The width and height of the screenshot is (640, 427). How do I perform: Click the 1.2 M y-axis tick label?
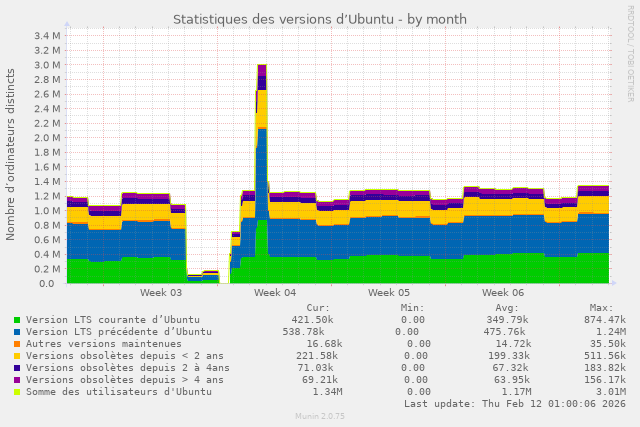(x=47, y=196)
